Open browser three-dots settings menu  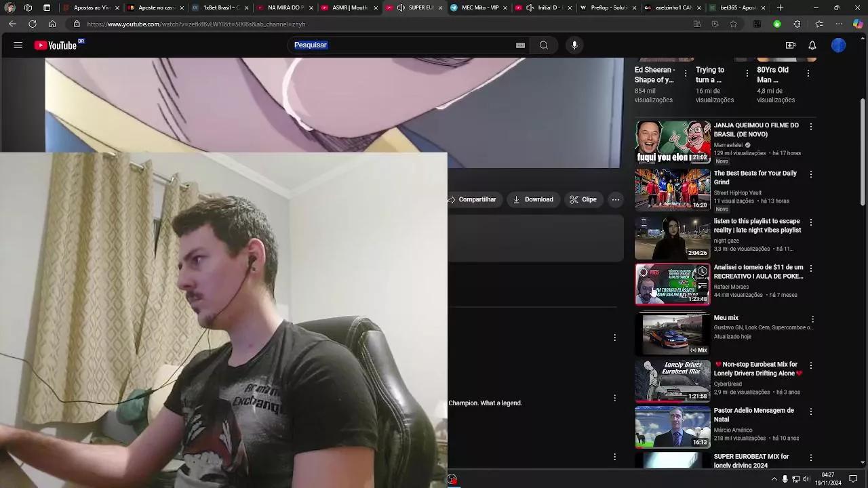(x=838, y=24)
